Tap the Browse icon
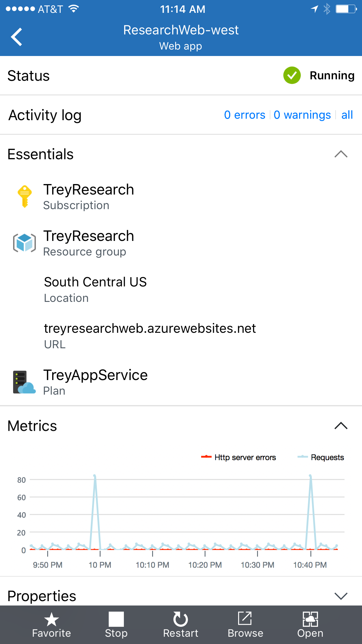Image resolution: width=362 pixels, height=644 pixels. pyautogui.click(x=245, y=618)
